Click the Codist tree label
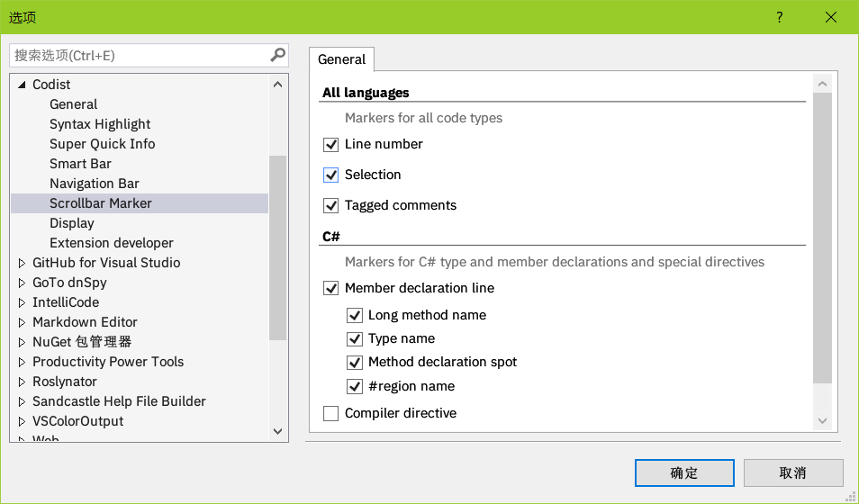 click(51, 85)
